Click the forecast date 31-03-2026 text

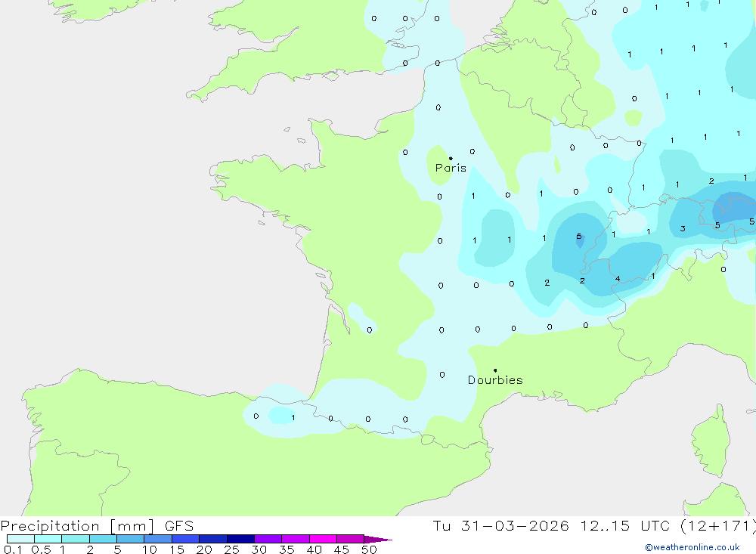[x=515, y=526]
